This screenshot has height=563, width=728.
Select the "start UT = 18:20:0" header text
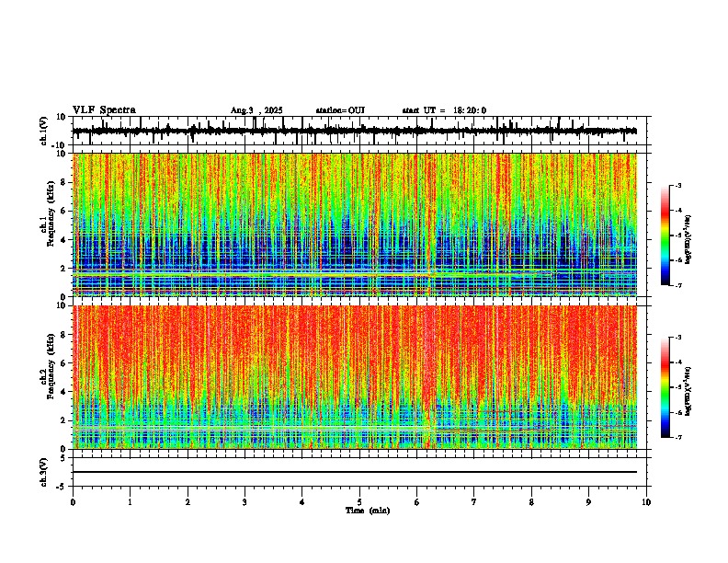click(444, 110)
